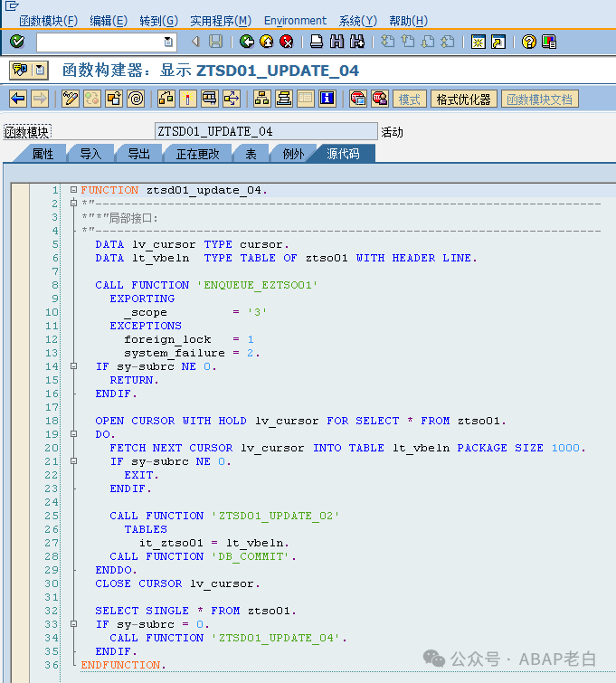Screen dimensions: 616x683
Task: Click the Navigation Window icon
Action: point(284,99)
